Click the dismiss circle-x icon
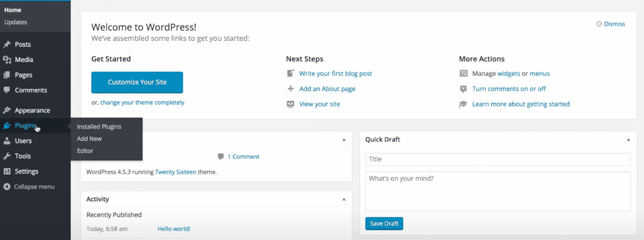Screen dimensions: 644x240 tap(599, 24)
